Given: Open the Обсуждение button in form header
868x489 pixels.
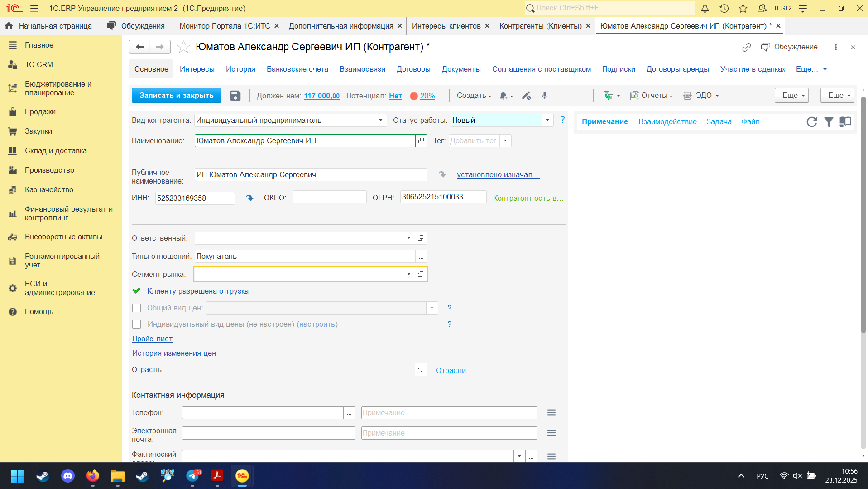Looking at the screenshot, I should click(x=789, y=47).
